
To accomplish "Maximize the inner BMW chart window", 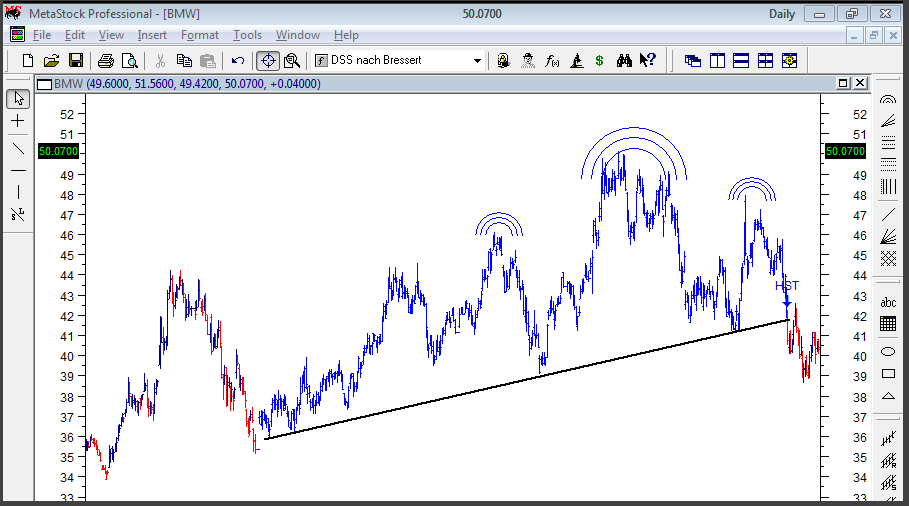I will point(843,83).
